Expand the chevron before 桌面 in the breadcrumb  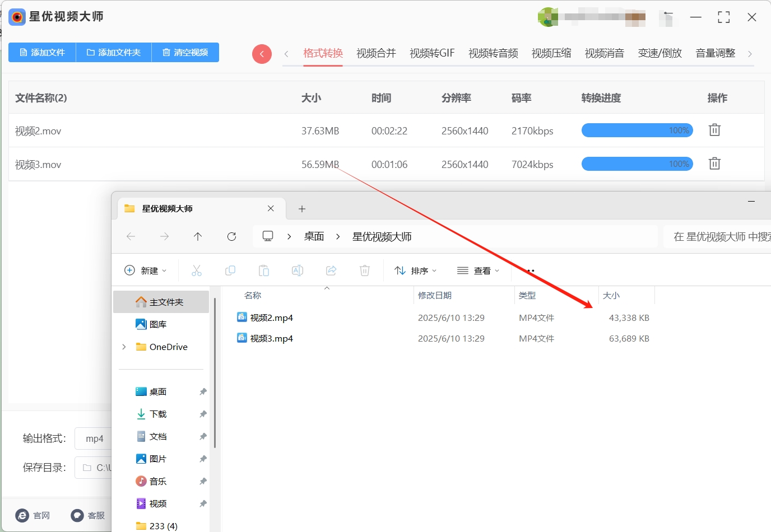pyautogui.click(x=289, y=236)
